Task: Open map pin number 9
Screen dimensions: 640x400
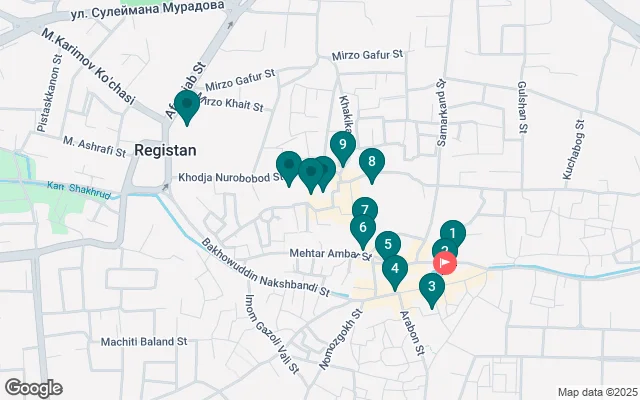Action: 343,147
